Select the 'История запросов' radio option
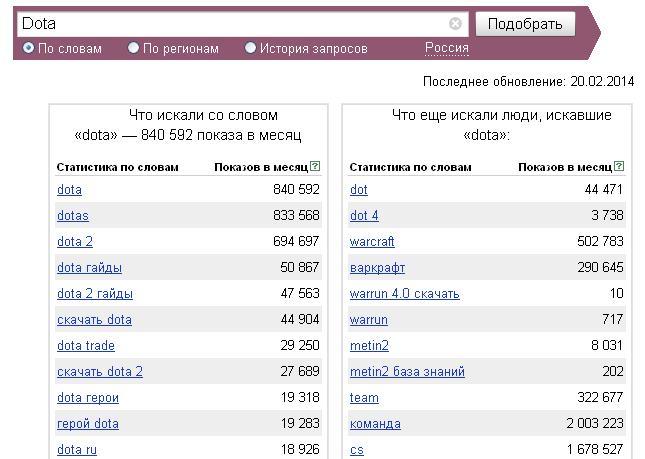This screenshot has height=459, width=645. [251, 48]
